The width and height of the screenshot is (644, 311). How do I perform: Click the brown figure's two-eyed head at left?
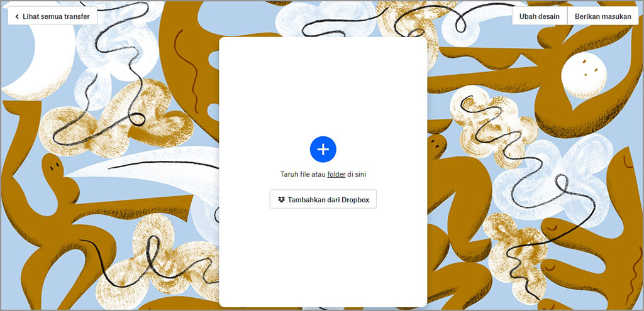pos(53,166)
